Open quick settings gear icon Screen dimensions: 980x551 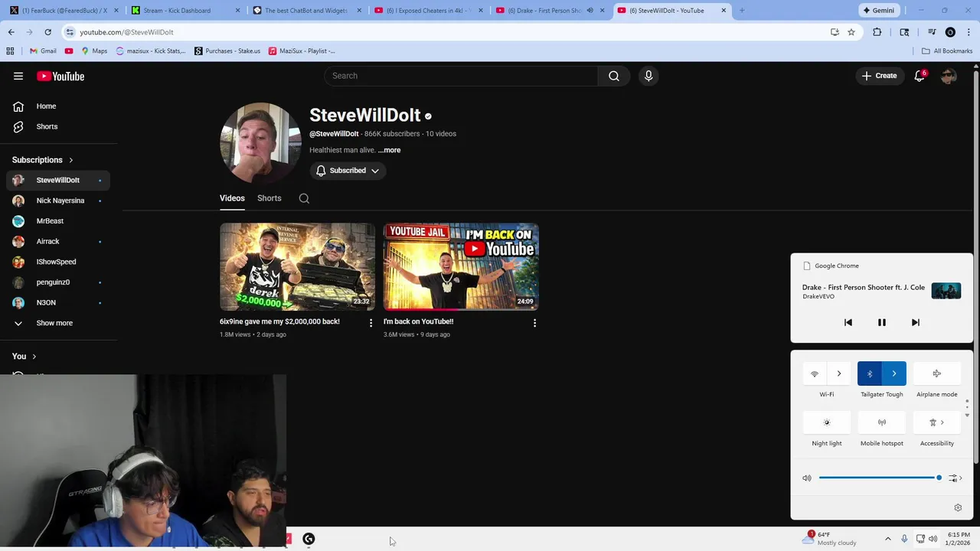958,507
